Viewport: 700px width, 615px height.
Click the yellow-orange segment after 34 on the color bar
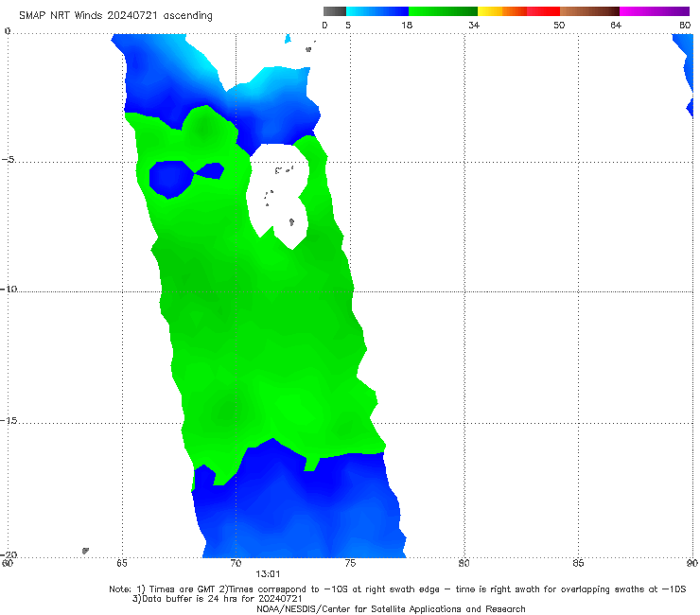(x=502, y=11)
